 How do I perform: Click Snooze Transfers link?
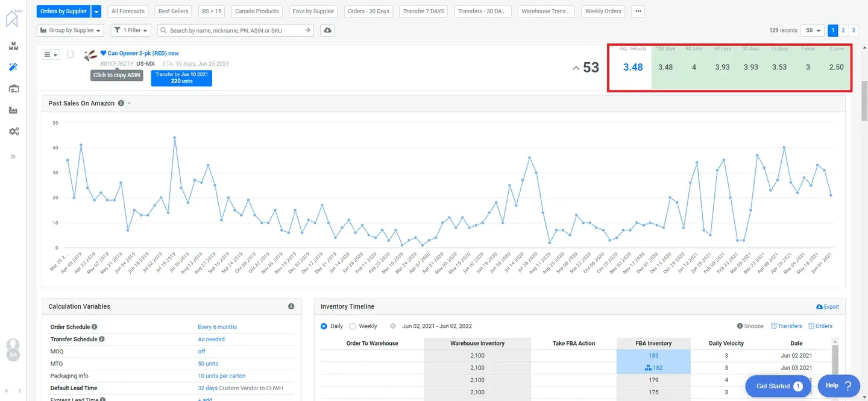click(x=786, y=326)
